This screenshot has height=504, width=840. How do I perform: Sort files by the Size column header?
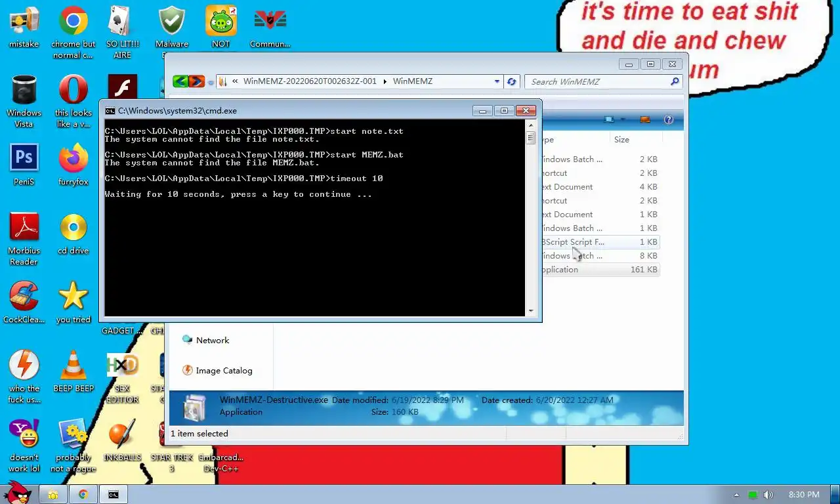[x=621, y=139]
